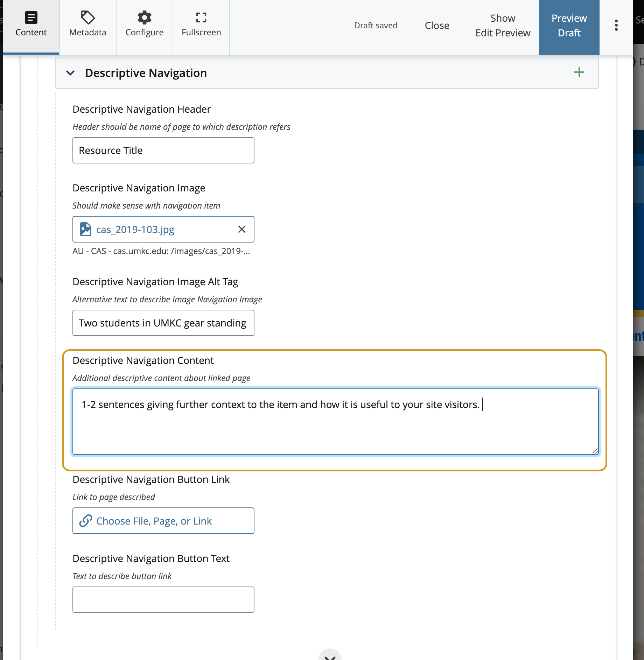The height and width of the screenshot is (660, 644).
Task: Open the three-dot more options menu
Action: pyautogui.click(x=616, y=25)
